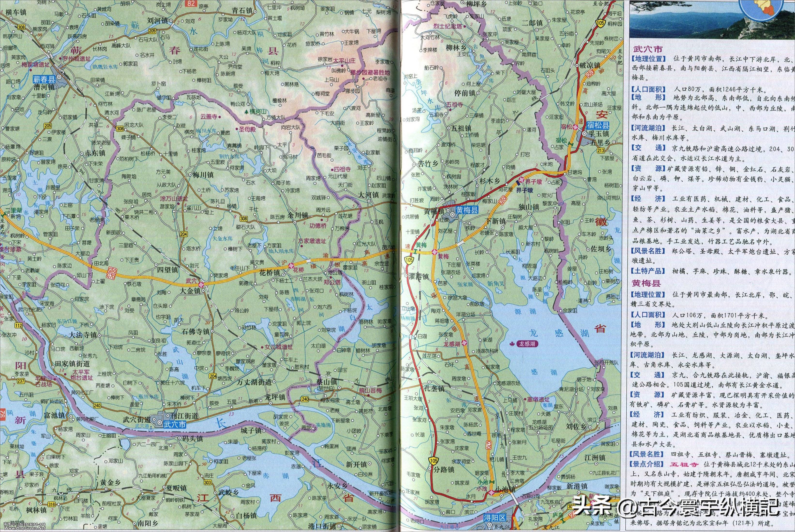Click the red 82 highway shield
The width and height of the screenshot is (795, 532).
192,3
